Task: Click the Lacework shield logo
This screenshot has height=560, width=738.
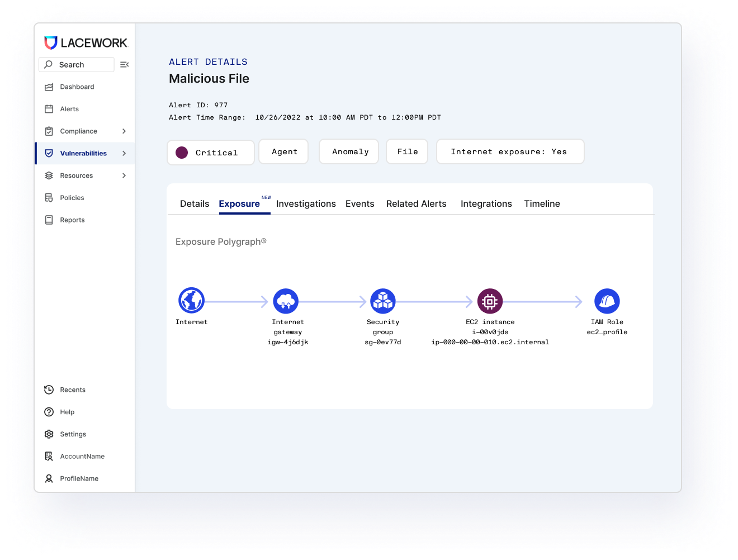Action: click(x=50, y=42)
